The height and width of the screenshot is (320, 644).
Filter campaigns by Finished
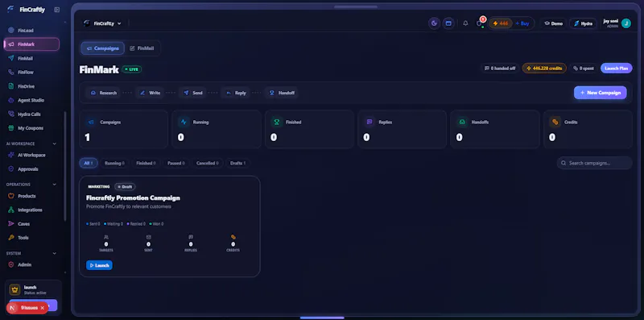tap(146, 163)
